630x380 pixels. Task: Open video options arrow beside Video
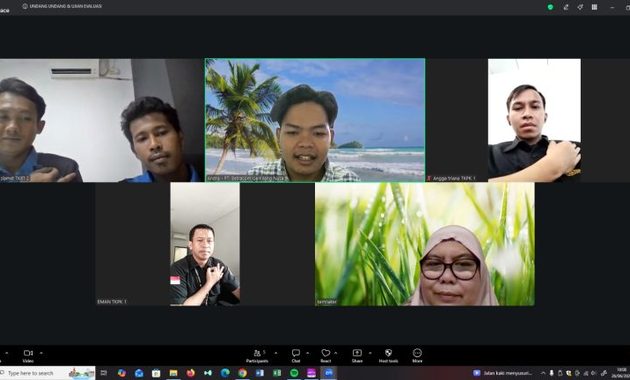pyautogui.click(x=41, y=353)
